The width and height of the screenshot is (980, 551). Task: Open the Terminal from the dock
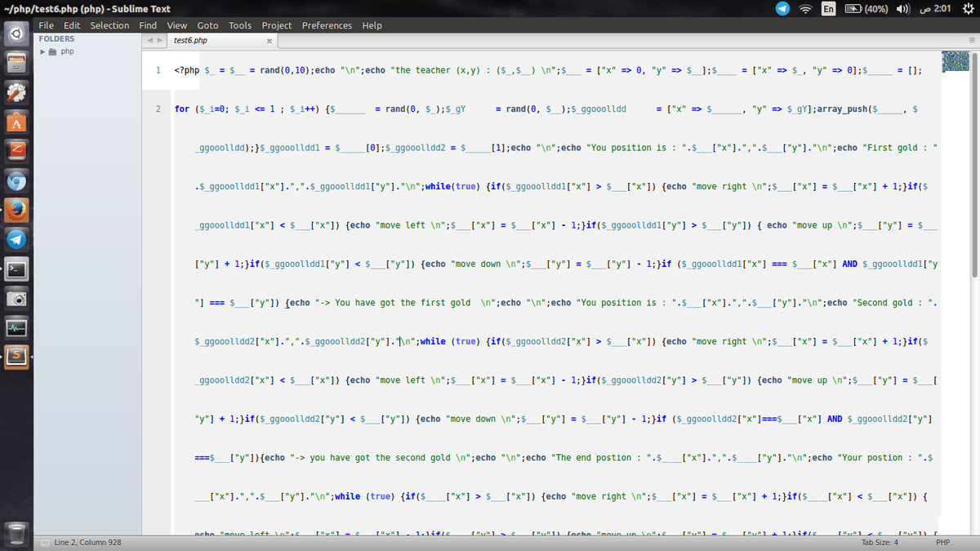[x=15, y=269]
